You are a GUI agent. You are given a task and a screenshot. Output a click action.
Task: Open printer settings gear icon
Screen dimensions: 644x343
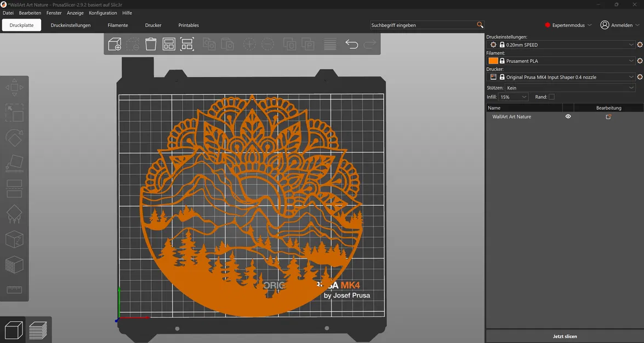640,76
